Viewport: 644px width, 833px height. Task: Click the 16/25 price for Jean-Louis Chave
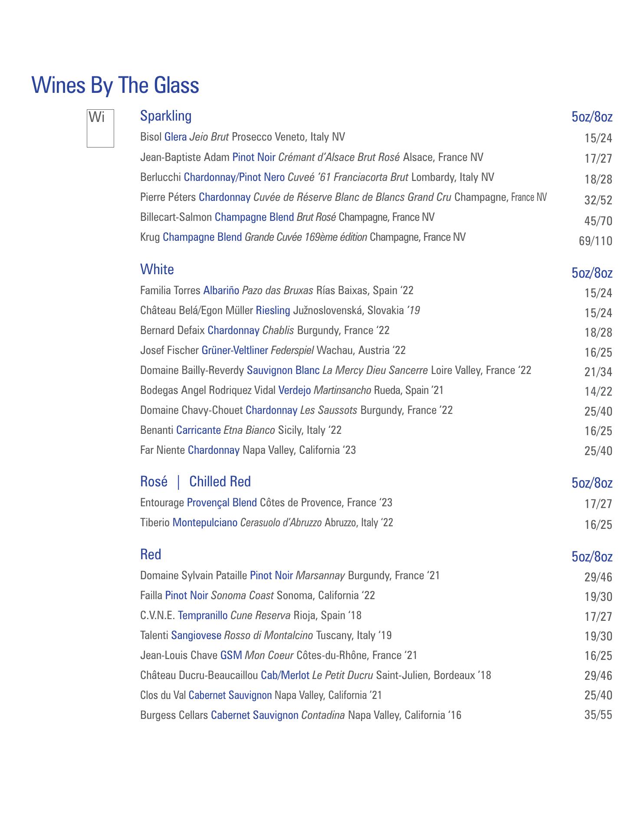click(598, 656)
